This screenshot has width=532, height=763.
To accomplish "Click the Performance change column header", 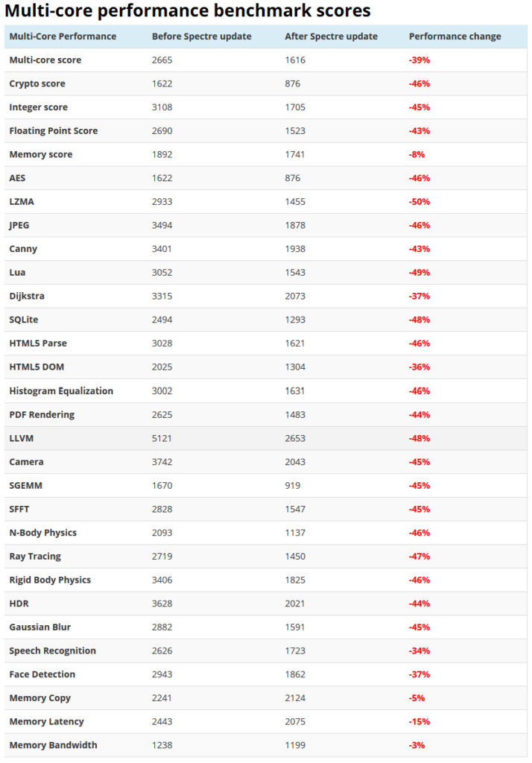I will tap(455, 37).
